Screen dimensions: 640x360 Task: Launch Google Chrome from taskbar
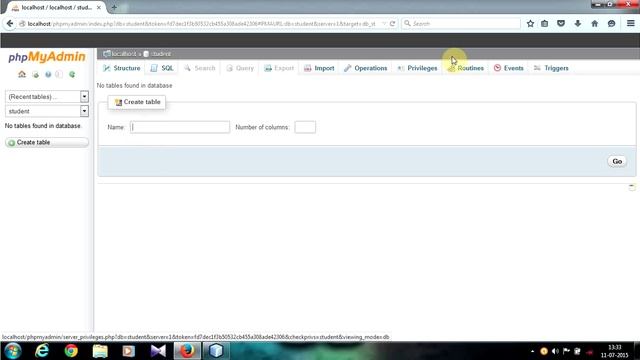(71, 351)
